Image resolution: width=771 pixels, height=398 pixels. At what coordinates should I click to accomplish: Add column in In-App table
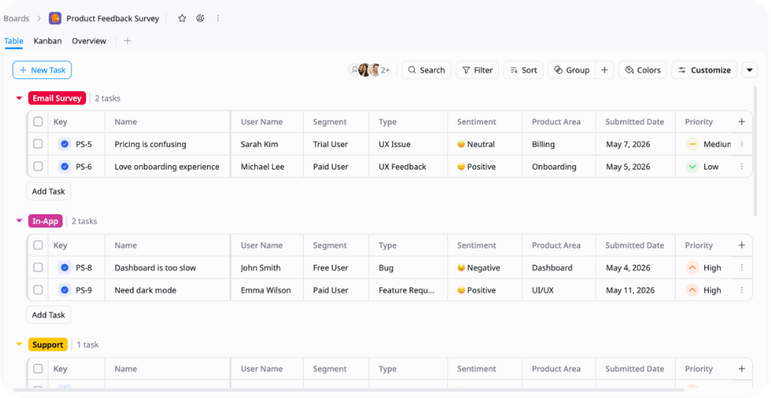click(x=741, y=245)
